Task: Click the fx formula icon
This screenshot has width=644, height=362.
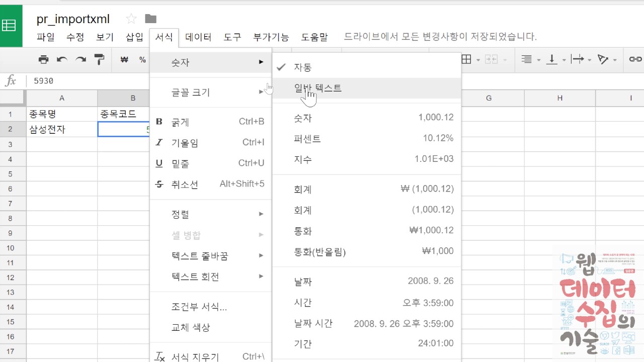Action: (11, 81)
